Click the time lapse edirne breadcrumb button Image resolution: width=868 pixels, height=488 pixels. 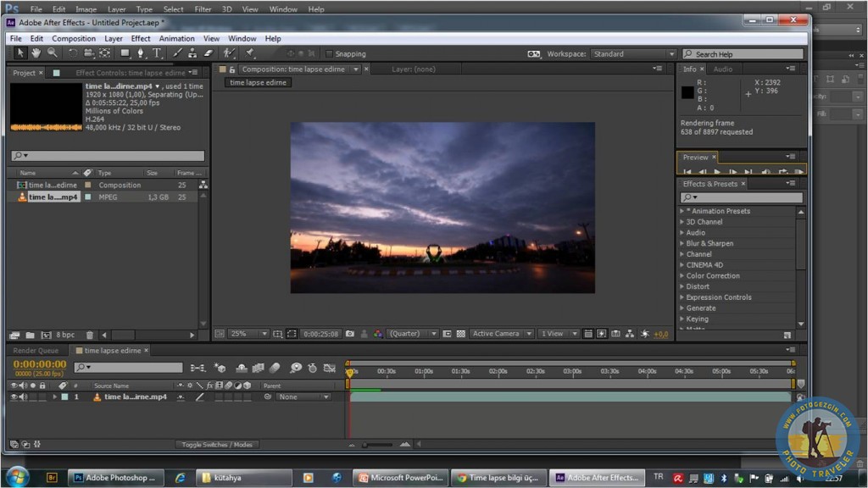pyautogui.click(x=258, y=82)
